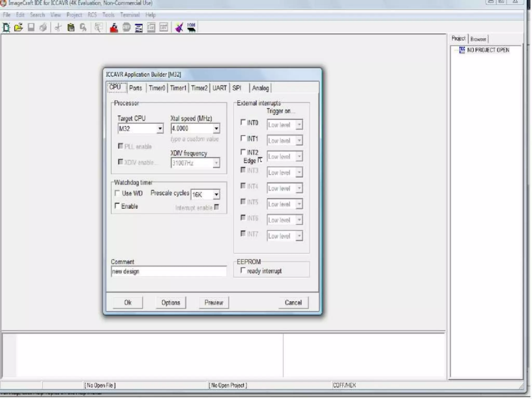This screenshot has height=399, width=532.
Task: Open the Project menu
Action: pos(74,15)
